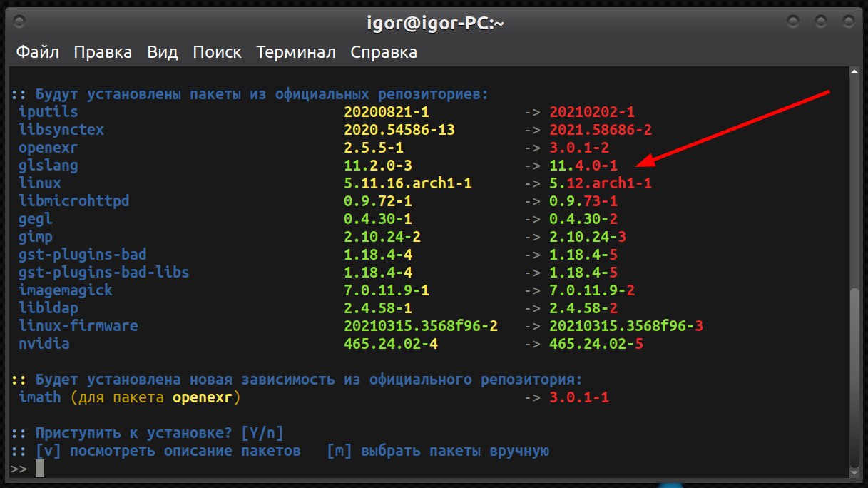Click the glslang package name
This screenshot has height=488, width=868.
pos(48,166)
